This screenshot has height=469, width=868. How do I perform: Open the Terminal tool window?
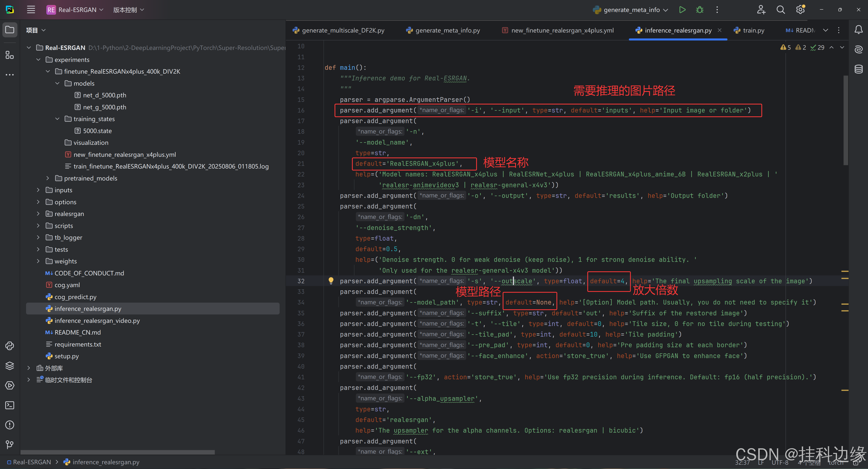[x=10, y=405]
